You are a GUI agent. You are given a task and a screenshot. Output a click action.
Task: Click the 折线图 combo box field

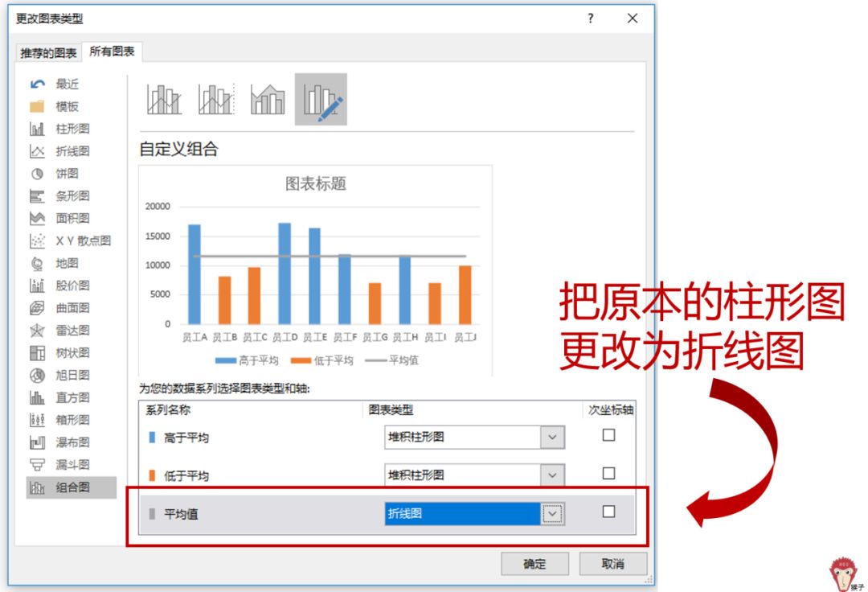click(x=474, y=514)
